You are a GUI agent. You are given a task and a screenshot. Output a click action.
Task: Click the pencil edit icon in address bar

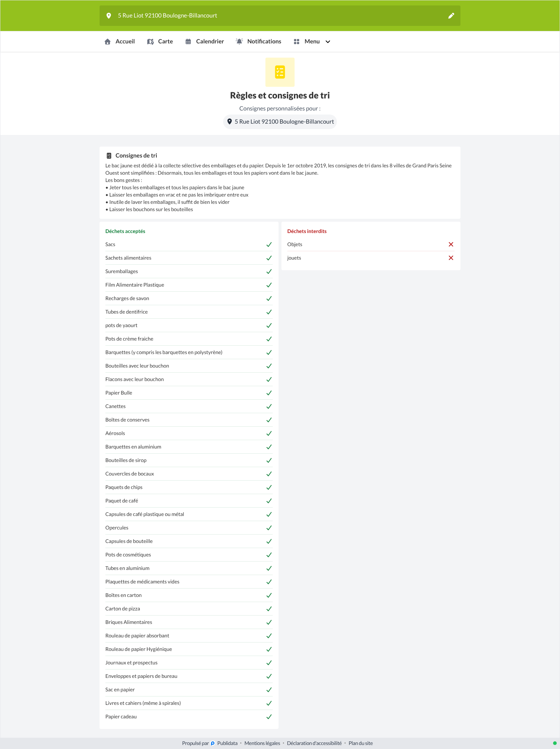point(451,16)
